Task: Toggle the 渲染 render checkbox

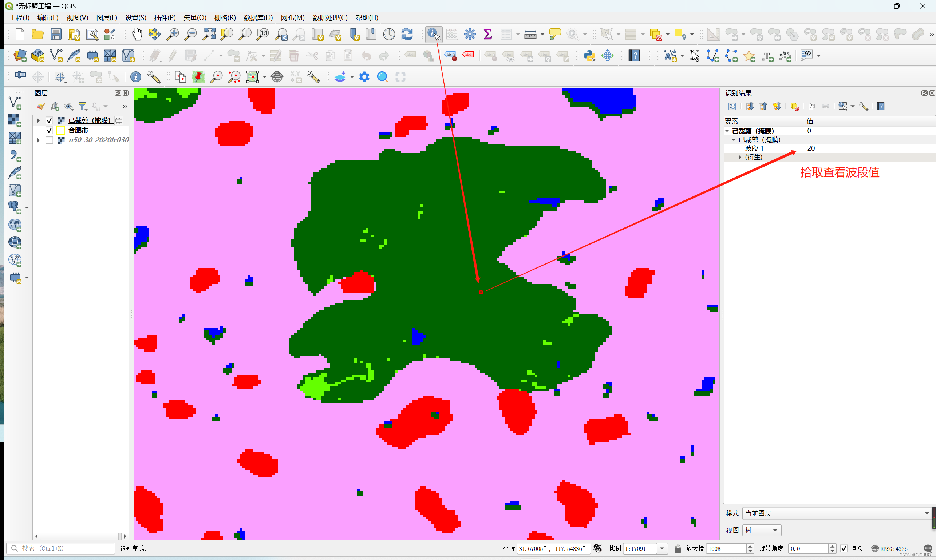Action: pos(844,548)
